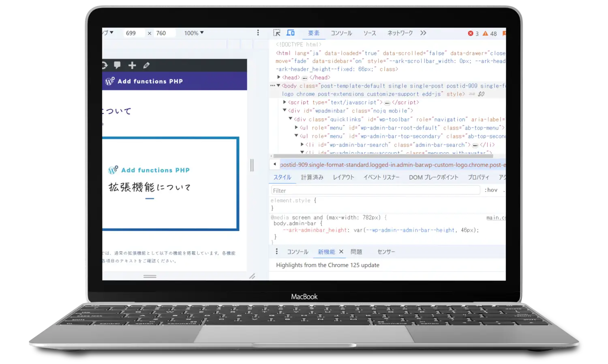The width and height of the screenshot is (608, 364).
Task: Open main.css source link
Action: coord(496,217)
